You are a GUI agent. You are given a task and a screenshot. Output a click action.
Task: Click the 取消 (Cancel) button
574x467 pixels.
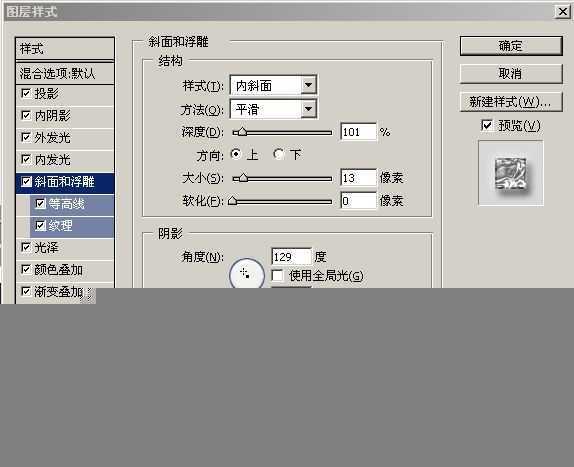(511, 74)
